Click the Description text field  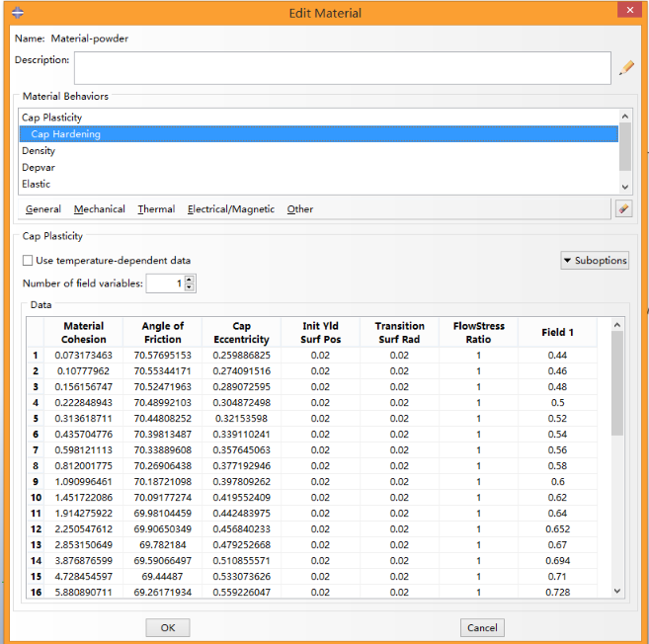[x=342, y=67]
